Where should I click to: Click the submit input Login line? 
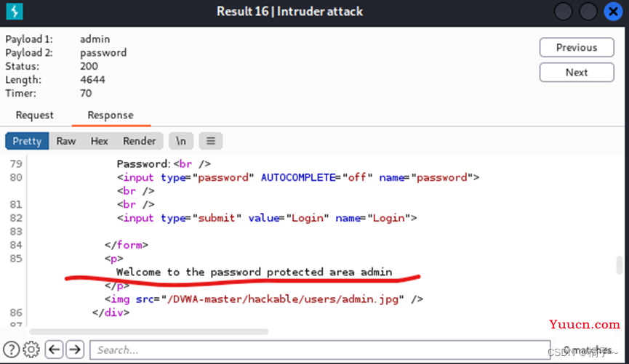point(267,218)
